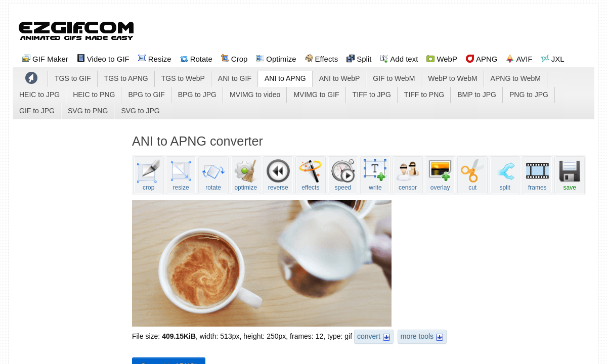Image resolution: width=607 pixels, height=364 pixels.
Task: Open the censor tool
Action: click(x=407, y=175)
